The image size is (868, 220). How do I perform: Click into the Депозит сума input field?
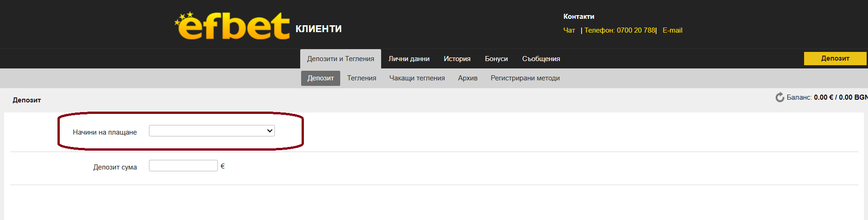(183, 166)
